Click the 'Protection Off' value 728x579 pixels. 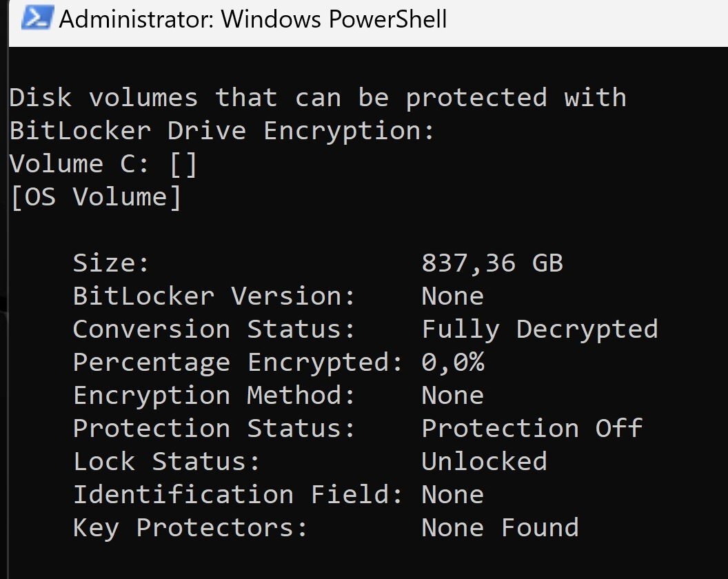(x=532, y=428)
